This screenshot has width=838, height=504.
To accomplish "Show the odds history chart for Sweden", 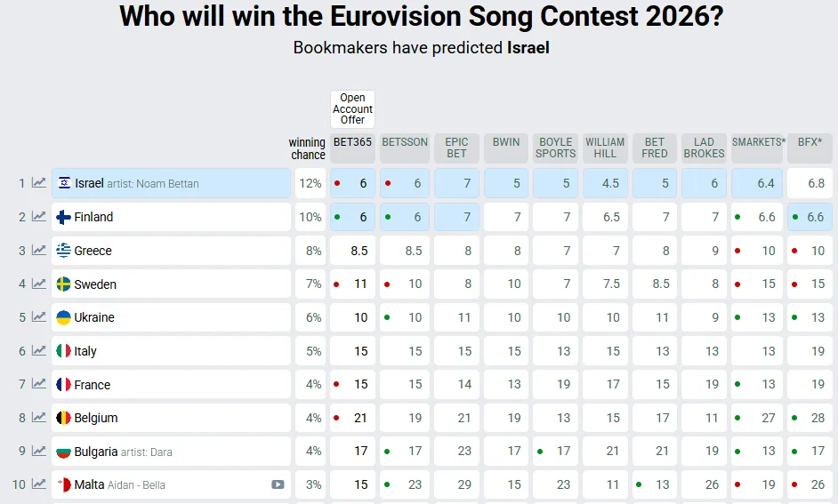I will (x=38, y=284).
